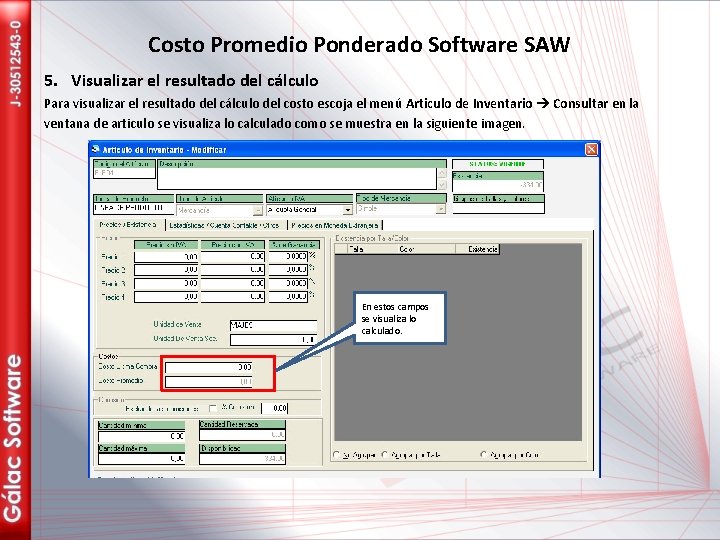Click Precio 4 con IVA field

[x=233, y=297]
